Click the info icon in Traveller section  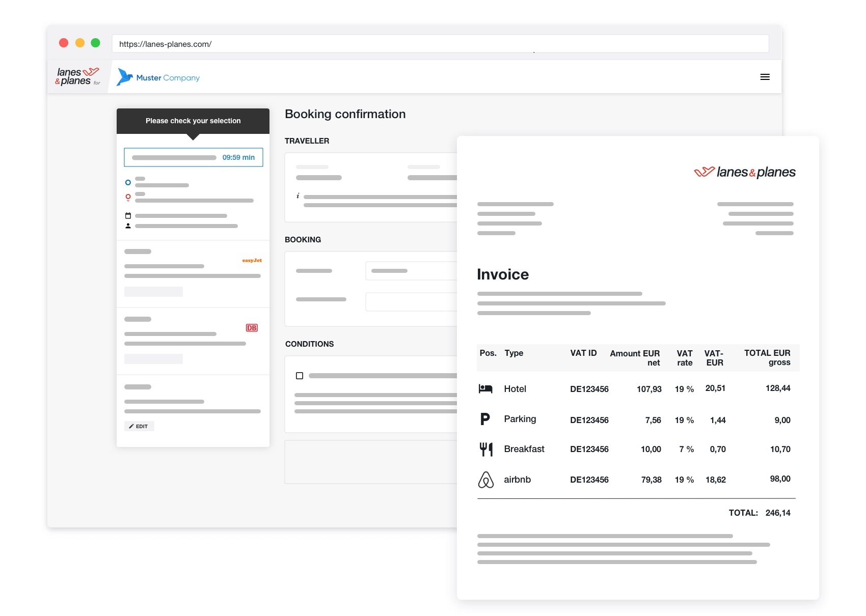pyautogui.click(x=298, y=195)
